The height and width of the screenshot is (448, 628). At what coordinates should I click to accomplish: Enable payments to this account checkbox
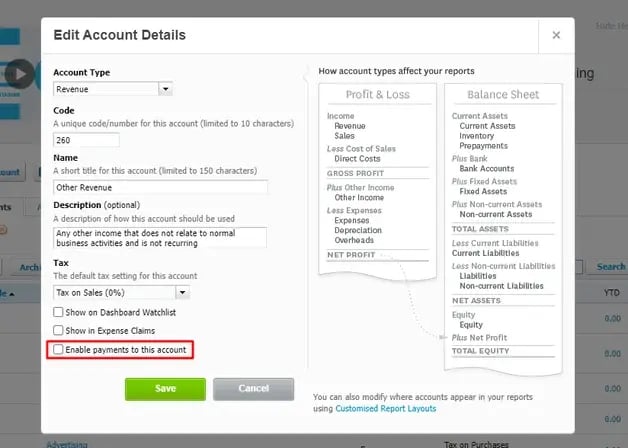58,349
